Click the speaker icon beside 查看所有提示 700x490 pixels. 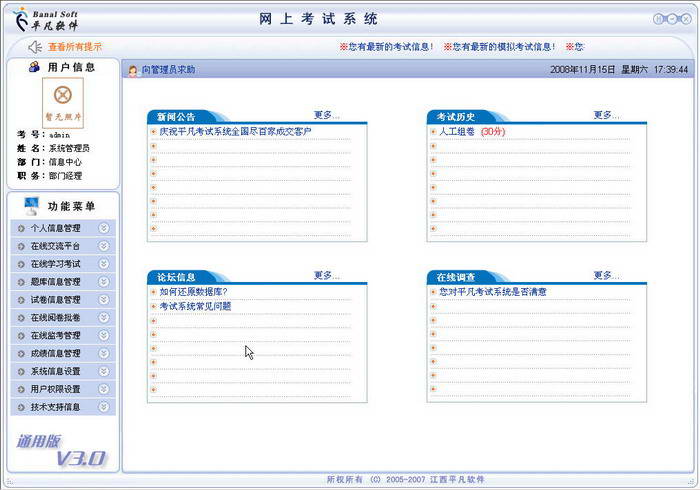click(x=35, y=46)
